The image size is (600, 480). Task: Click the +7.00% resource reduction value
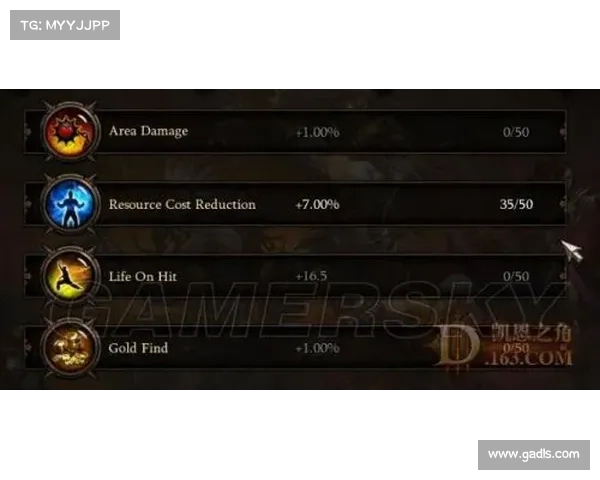point(317,204)
